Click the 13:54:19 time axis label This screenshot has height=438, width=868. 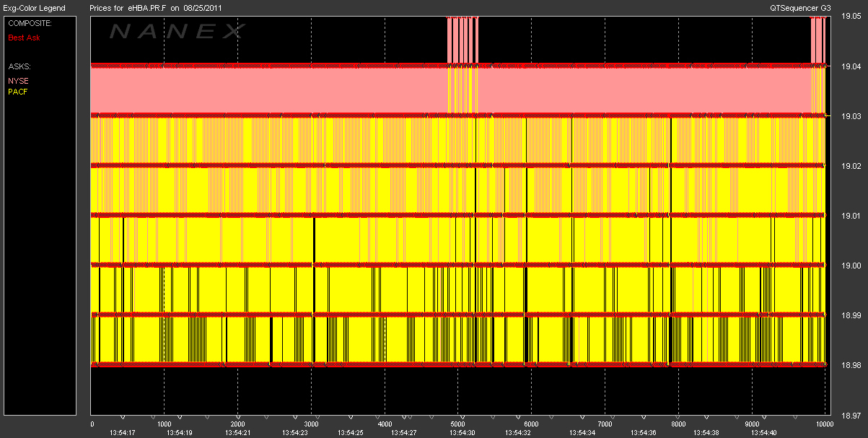pyautogui.click(x=179, y=433)
